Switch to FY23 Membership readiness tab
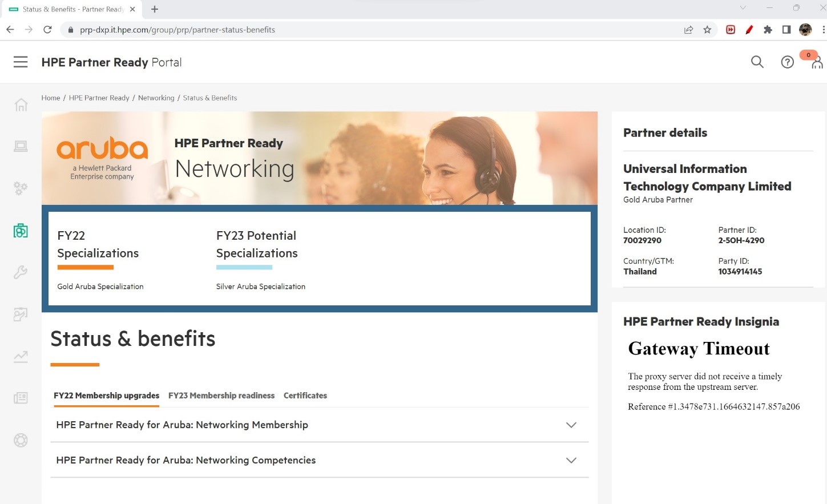Viewport: 827px width, 504px height. coord(221,396)
